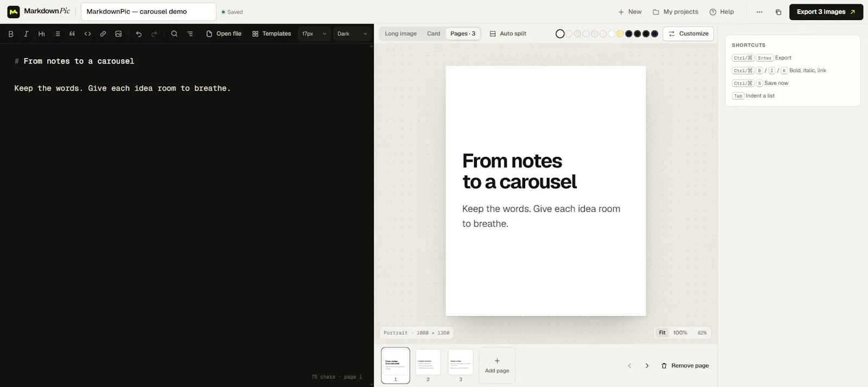
Task: Click the duplicate icon beside Export
Action: click(778, 12)
